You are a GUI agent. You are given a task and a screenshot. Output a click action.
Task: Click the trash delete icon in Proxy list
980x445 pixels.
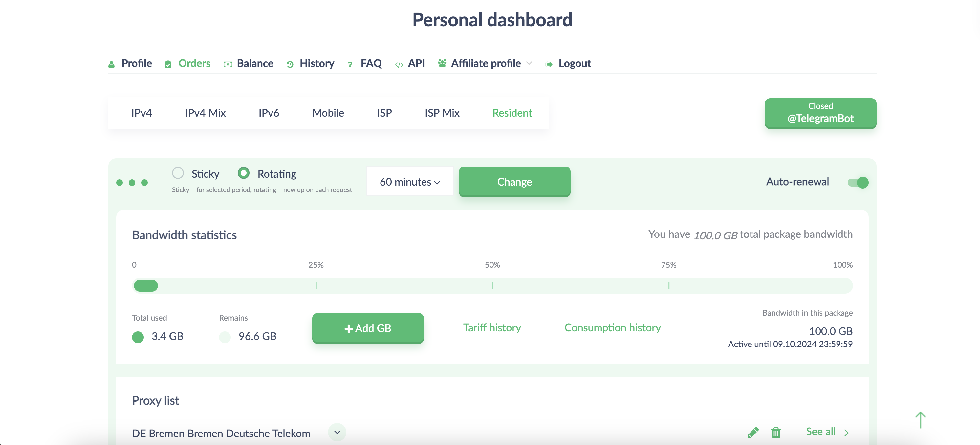click(x=776, y=433)
